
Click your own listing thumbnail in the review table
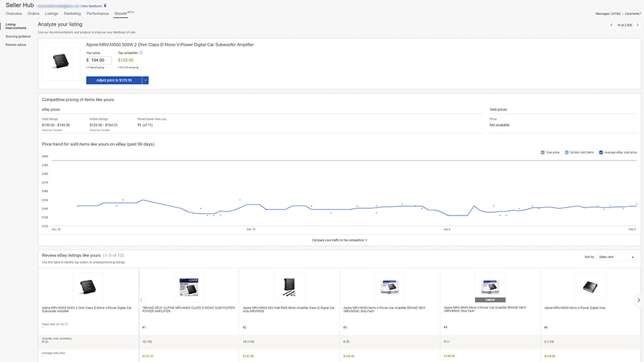pos(88,287)
